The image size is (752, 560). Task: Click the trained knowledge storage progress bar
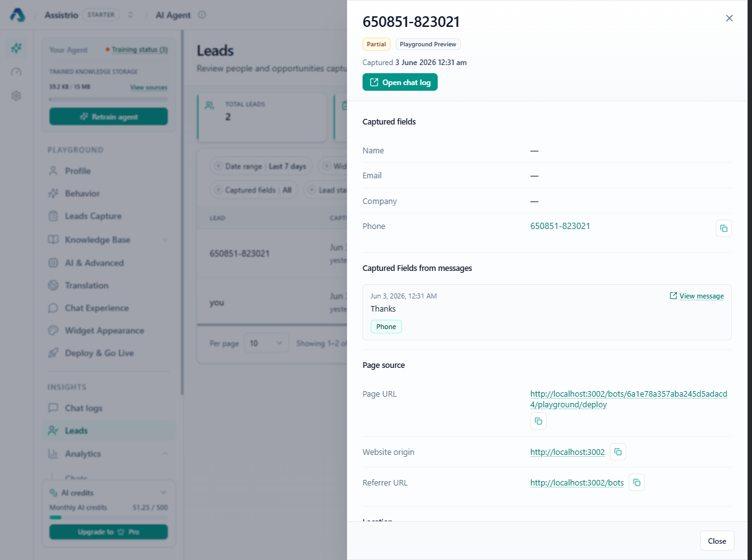pos(108,99)
